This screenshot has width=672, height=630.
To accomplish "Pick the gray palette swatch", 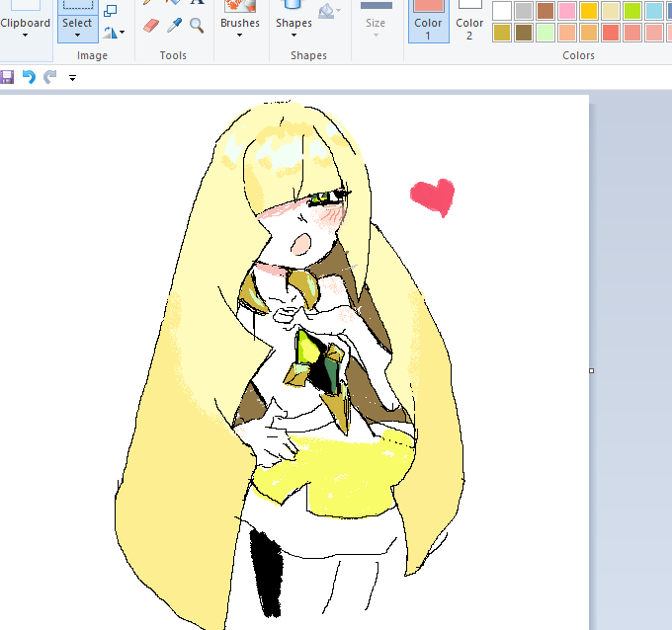I will point(524,11).
